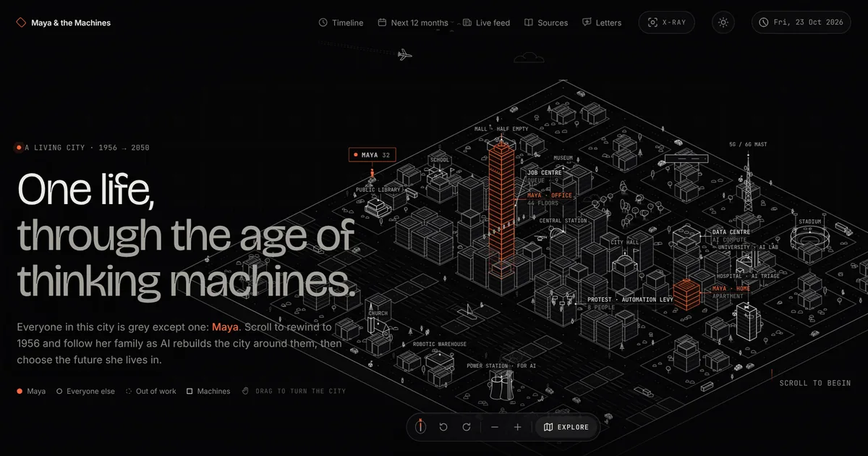Image resolution: width=868 pixels, height=456 pixels.
Task: Click the stadium building on the map
Action: point(809,238)
